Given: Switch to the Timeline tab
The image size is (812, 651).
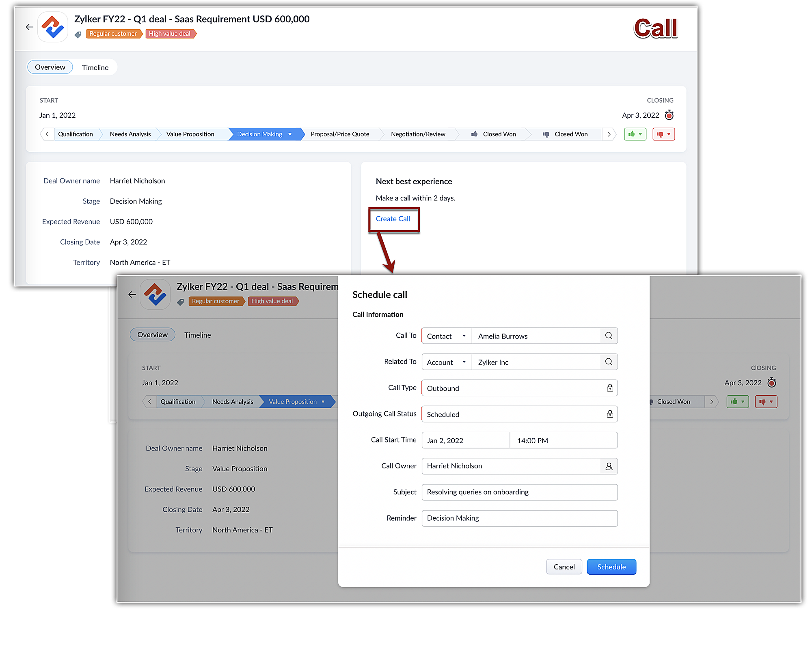Looking at the screenshot, I should tap(95, 67).
